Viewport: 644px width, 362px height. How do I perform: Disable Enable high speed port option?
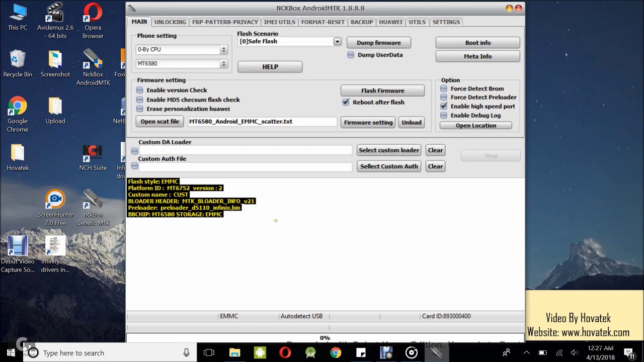pos(444,106)
